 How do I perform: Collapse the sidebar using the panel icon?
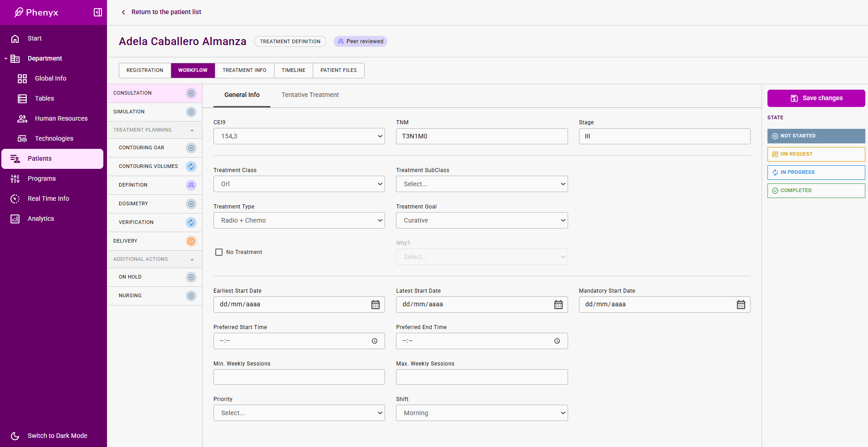[97, 12]
